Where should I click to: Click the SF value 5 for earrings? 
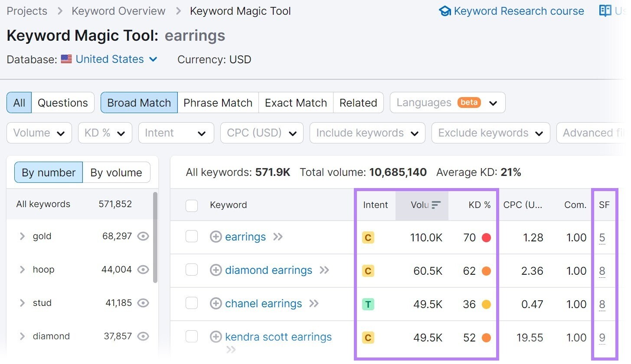click(x=602, y=237)
